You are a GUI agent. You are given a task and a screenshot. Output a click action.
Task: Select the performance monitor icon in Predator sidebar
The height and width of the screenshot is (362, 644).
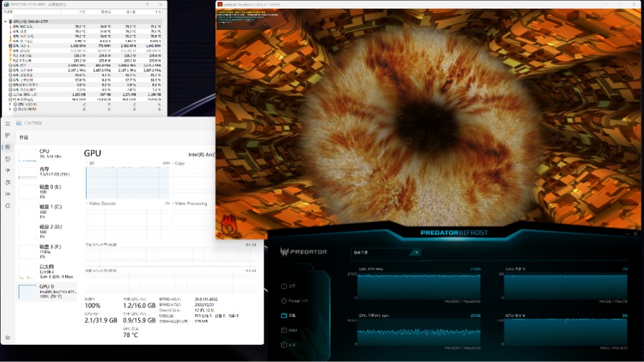tap(284, 315)
